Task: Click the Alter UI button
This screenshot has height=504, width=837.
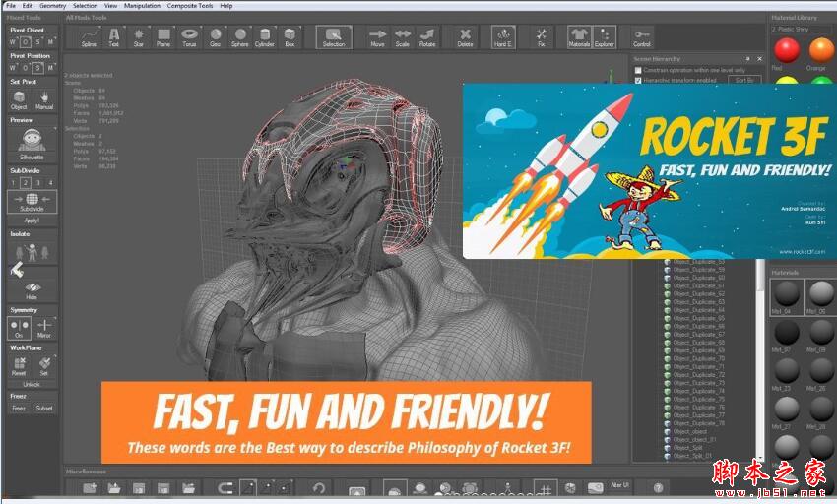Action: click(x=619, y=485)
